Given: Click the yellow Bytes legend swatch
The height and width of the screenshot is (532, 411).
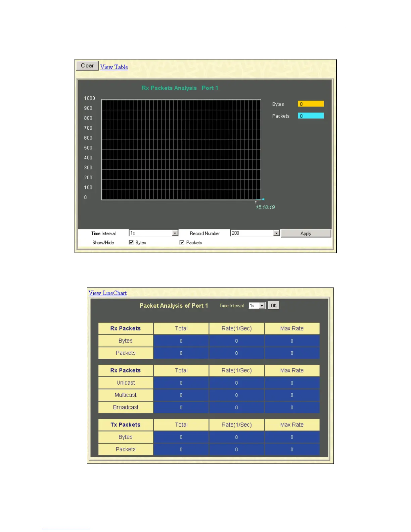Looking at the screenshot, I should click(311, 104).
